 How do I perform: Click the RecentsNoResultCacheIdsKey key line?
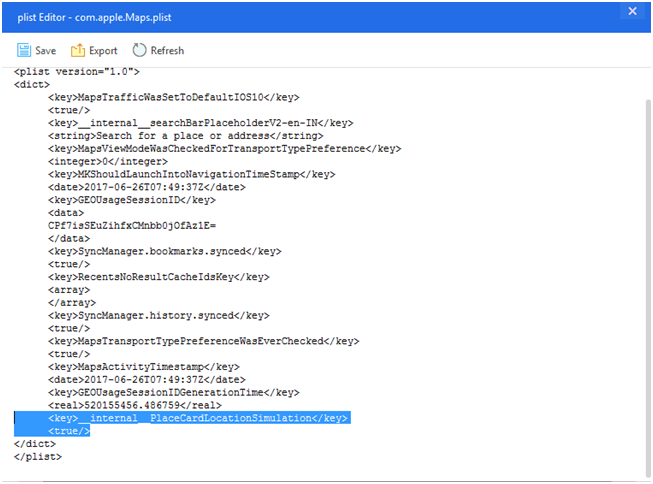(159, 277)
